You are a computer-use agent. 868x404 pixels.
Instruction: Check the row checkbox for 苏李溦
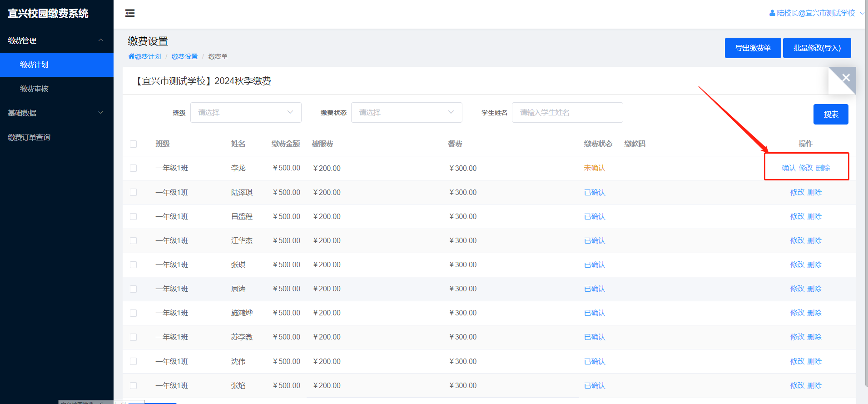tap(133, 337)
